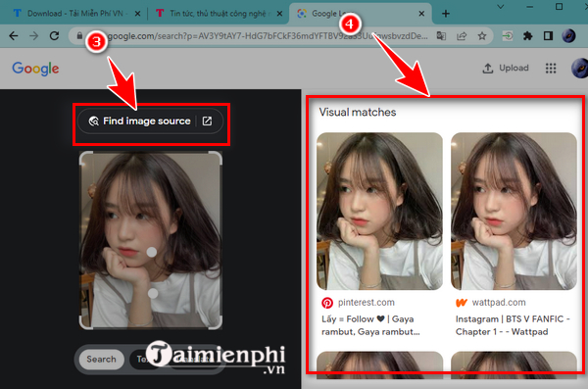Image resolution: width=588 pixels, height=389 pixels.
Task: Click the Google logo
Action: point(35,69)
